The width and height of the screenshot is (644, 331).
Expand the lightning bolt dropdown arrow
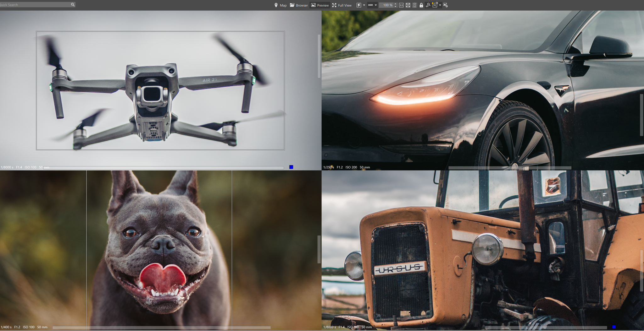[364, 5]
